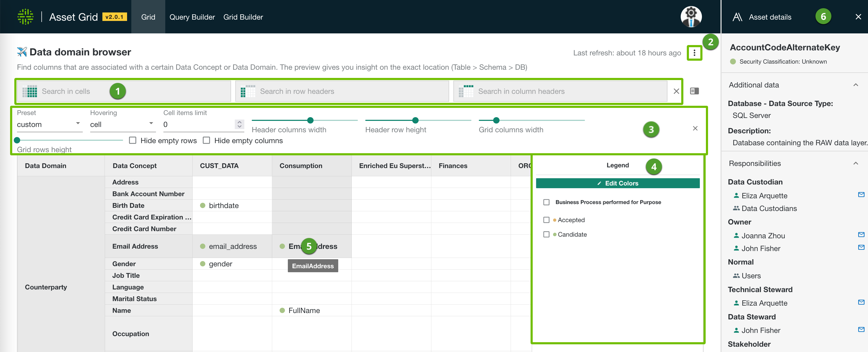Image resolution: width=868 pixels, height=352 pixels.
Task: Focus the Search in column headers field
Action: pyautogui.click(x=560, y=91)
